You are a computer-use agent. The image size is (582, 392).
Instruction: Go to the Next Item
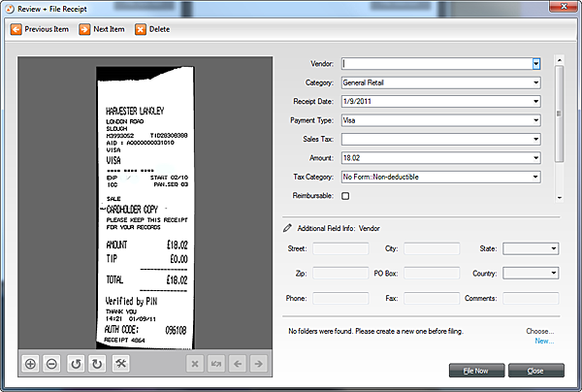click(x=102, y=29)
